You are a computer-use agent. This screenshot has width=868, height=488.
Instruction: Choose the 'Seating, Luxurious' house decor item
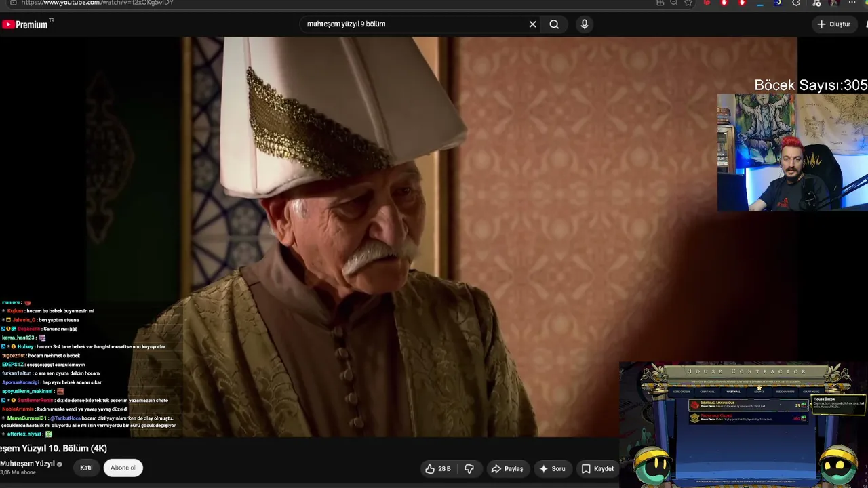(749, 405)
